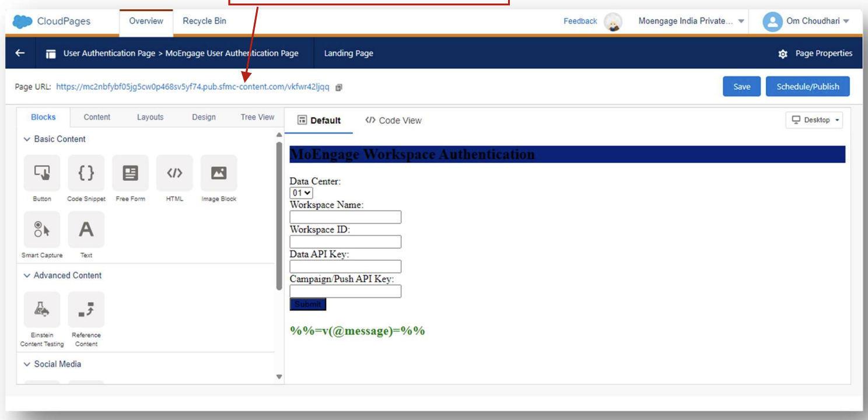This screenshot has height=420, width=868.
Task: Click the Om Choudhari user avatar icon
Action: pos(772,22)
